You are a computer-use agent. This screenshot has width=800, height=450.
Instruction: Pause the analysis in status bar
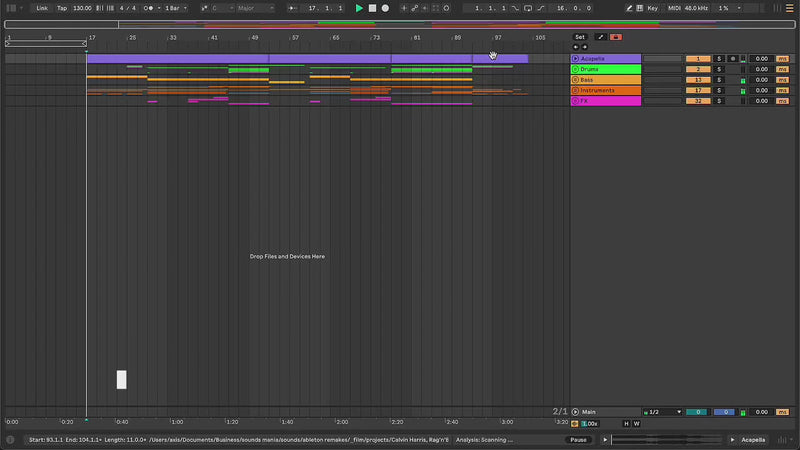tap(578, 440)
